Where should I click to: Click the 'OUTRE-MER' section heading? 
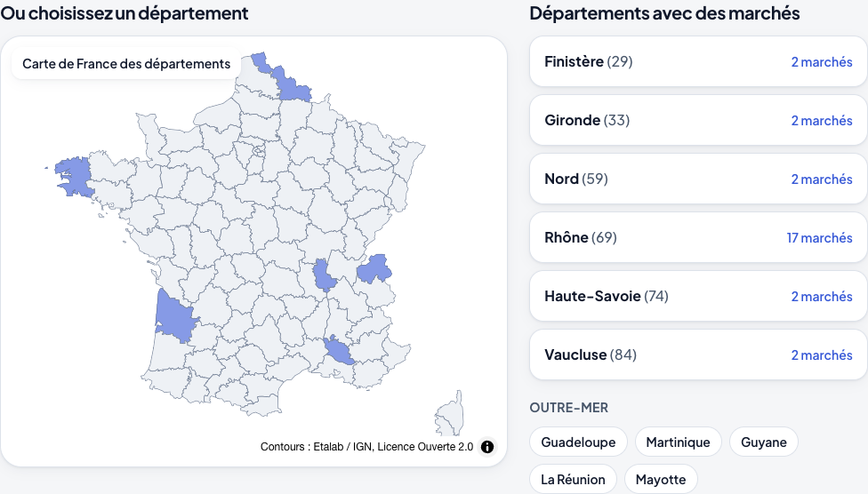(x=569, y=408)
